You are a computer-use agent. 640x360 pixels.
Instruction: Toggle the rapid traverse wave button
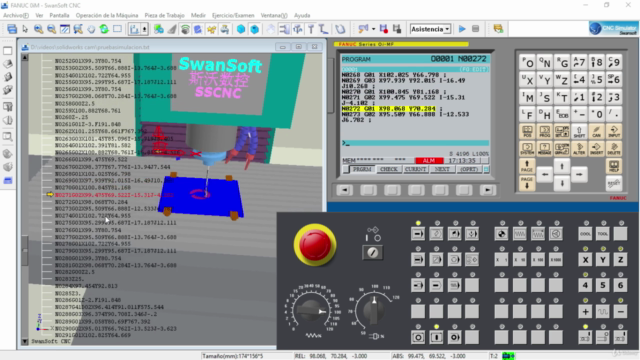[603, 312]
